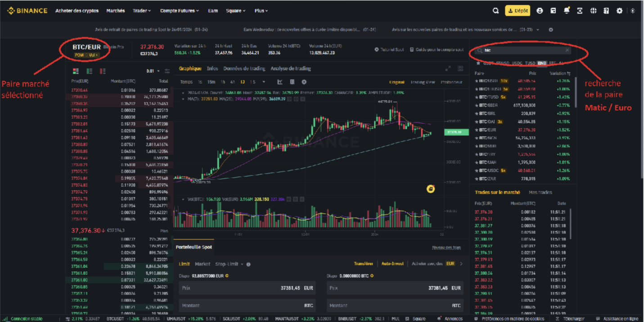
Task: Close the announcements banner
Action: (x=551, y=30)
